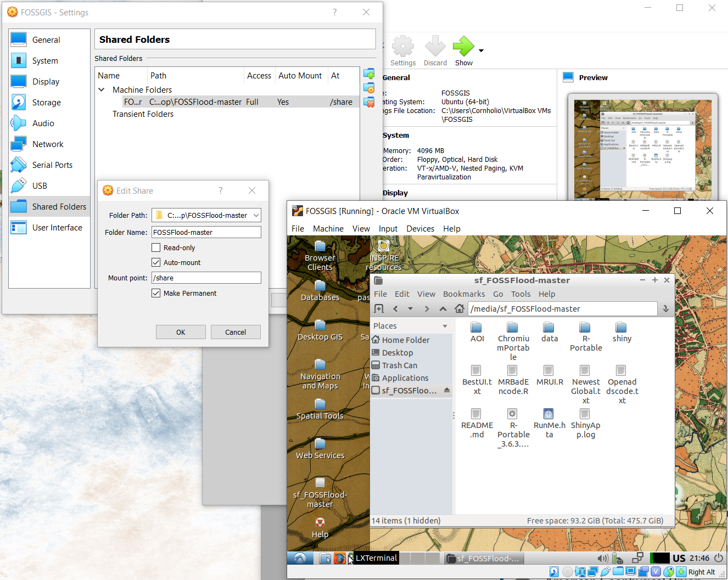
Task: Open Tools menu in file manager
Action: click(x=521, y=294)
